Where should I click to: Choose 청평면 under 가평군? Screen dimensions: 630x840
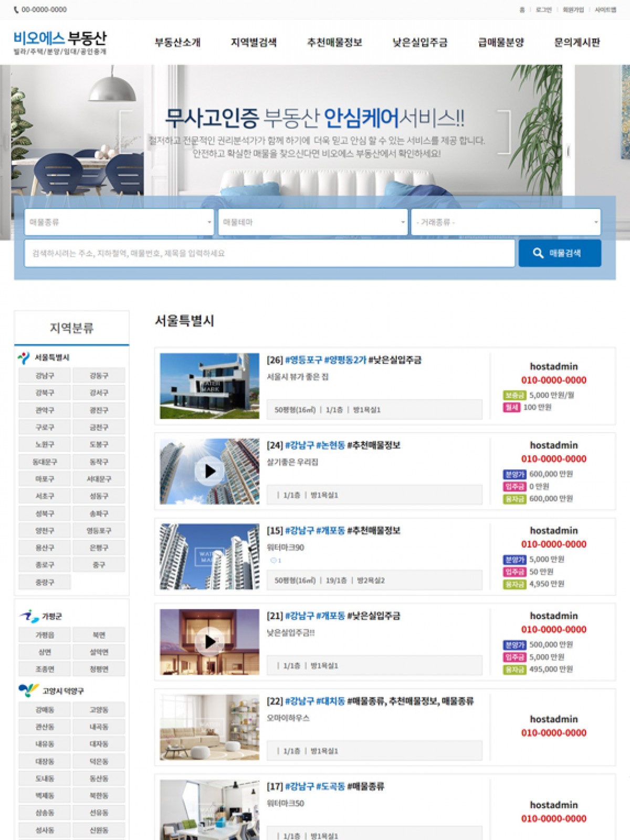tap(99, 669)
